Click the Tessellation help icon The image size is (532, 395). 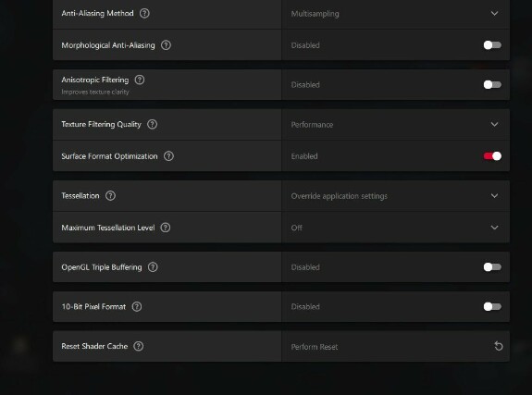click(110, 195)
